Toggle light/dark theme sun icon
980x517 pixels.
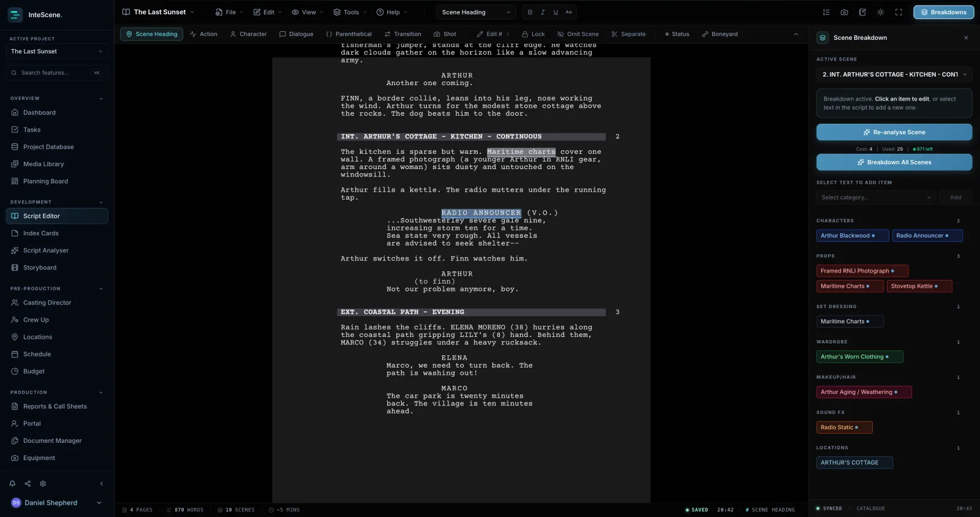(881, 12)
